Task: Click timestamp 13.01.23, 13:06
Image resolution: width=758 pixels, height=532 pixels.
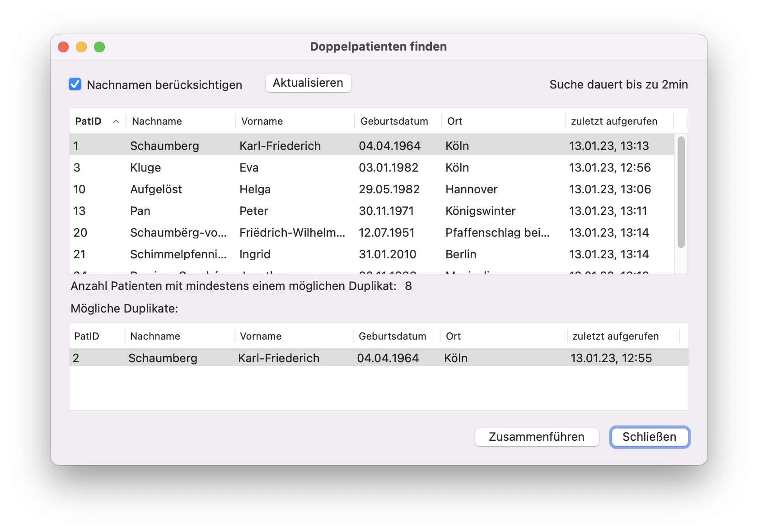Action: point(610,189)
